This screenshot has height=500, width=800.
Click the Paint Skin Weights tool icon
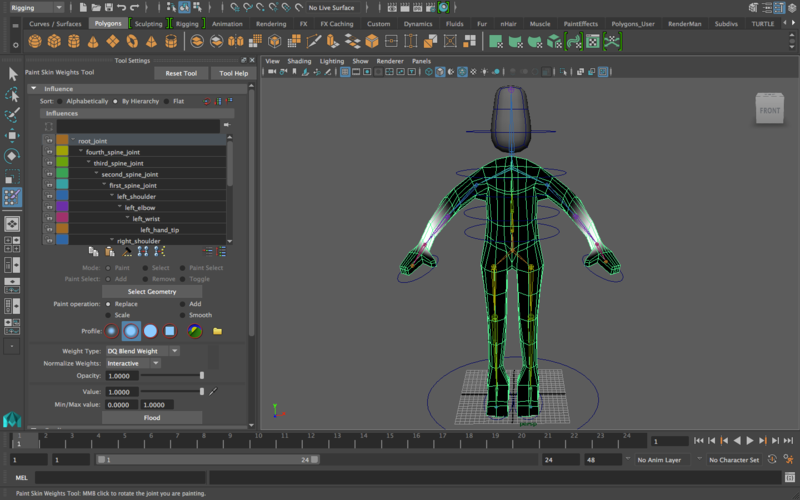point(12,197)
